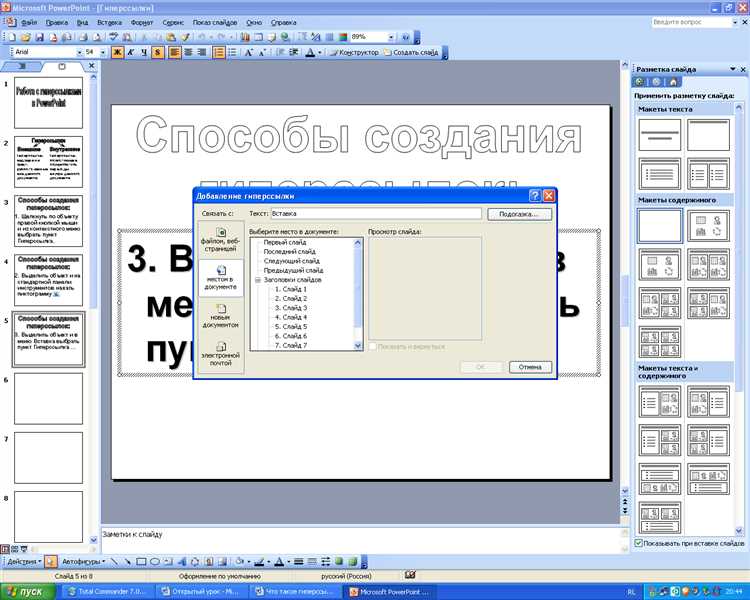The image size is (750, 600).
Task: Toggle align left button
Action: (x=175, y=52)
